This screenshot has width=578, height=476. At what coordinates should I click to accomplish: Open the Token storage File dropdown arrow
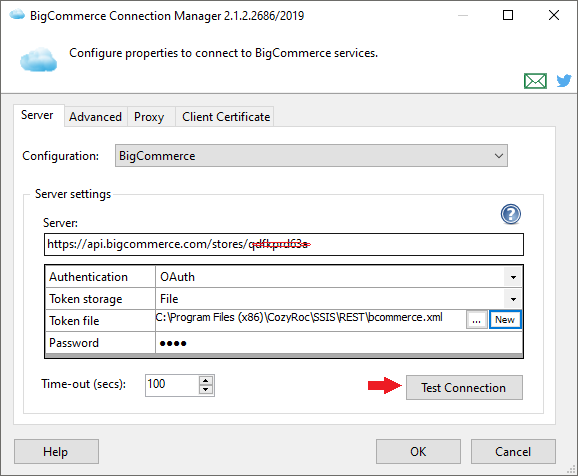(513, 299)
